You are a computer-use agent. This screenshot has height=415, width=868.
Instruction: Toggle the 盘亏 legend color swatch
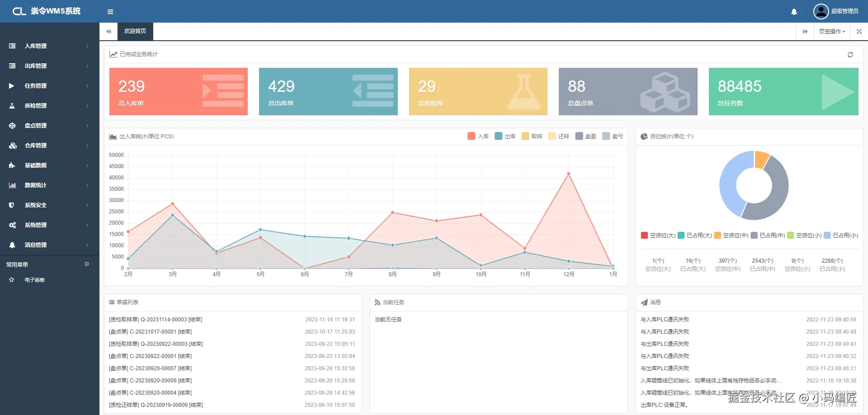[606, 136]
